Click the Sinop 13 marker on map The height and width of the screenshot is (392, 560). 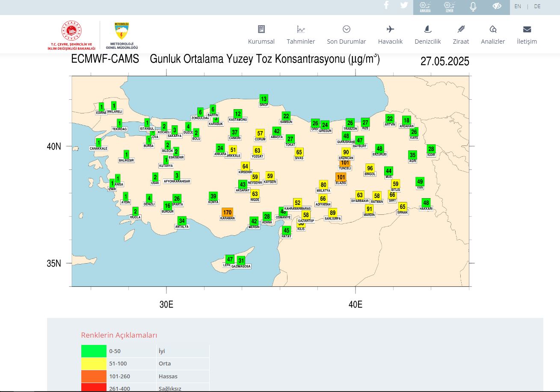(x=264, y=99)
